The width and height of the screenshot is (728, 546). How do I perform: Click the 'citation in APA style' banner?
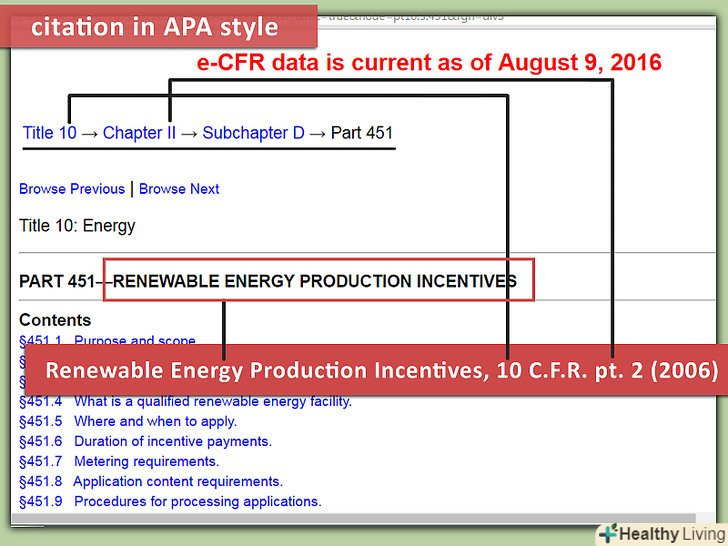coord(155,27)
